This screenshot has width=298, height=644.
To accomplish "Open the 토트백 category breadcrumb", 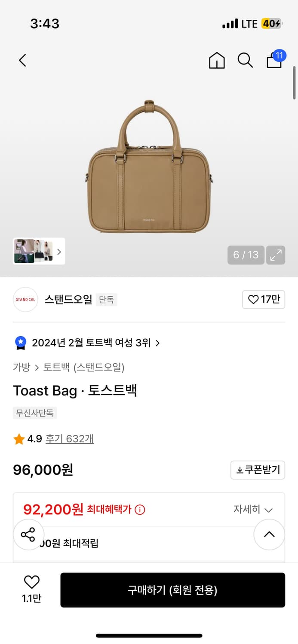I will pyautogui.click(x=55, y=367).
